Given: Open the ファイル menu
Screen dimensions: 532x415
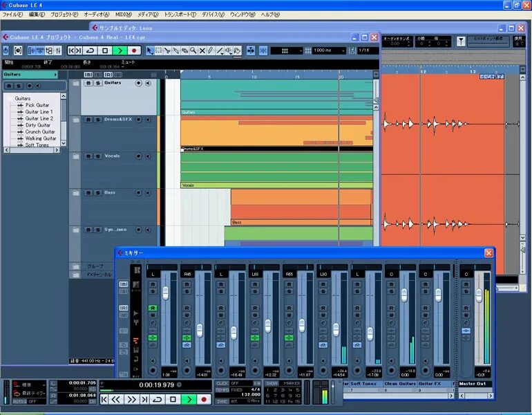Looking at the screenshot, I should [x=12, y=15].
